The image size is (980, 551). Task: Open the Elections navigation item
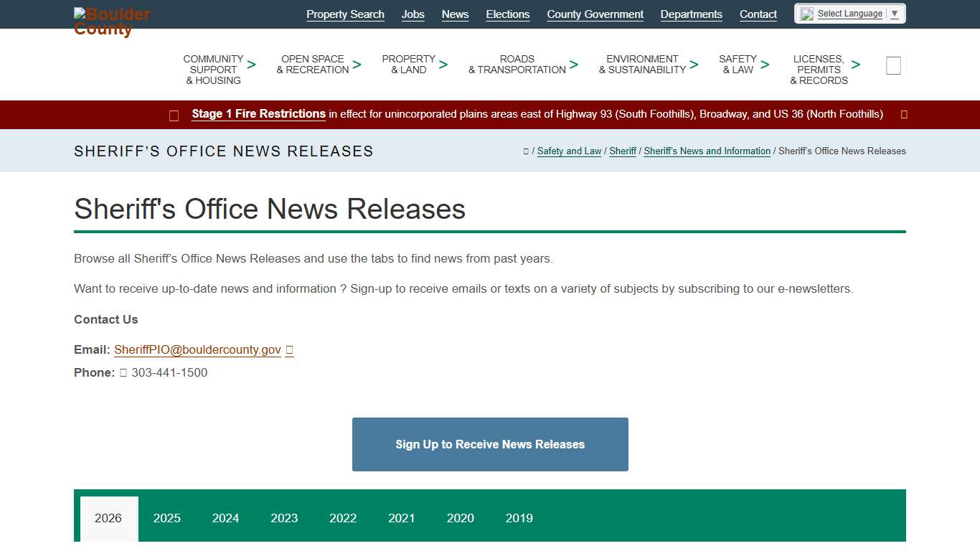[507, 14]
